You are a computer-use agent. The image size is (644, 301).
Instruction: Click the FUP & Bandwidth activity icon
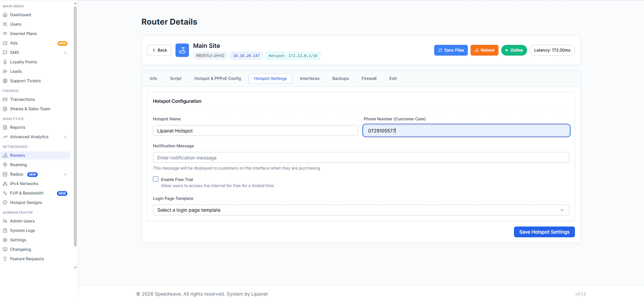5,193
